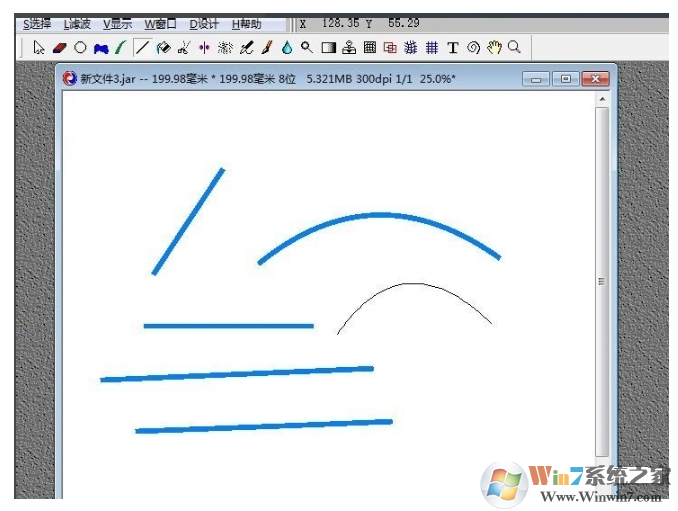Select the scissors cut tool
The image size is (678, 511).
pyautogui.click(x=184, y=47)
